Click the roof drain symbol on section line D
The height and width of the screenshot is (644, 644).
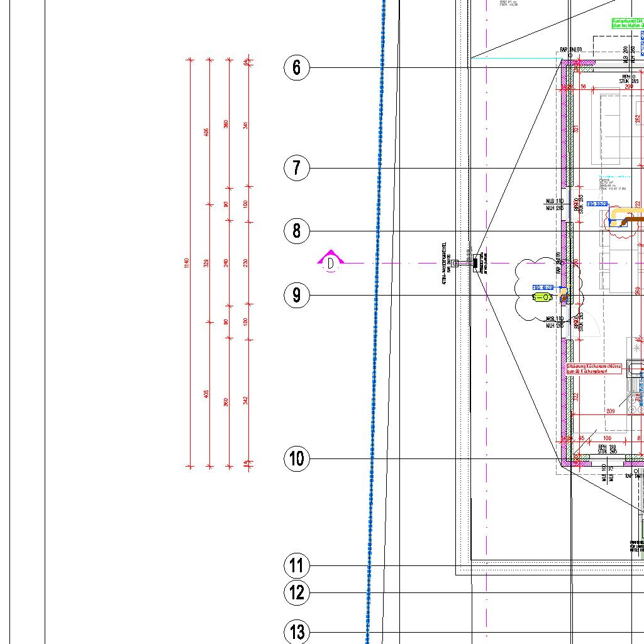pyautogui.click(x=477, y=262)
